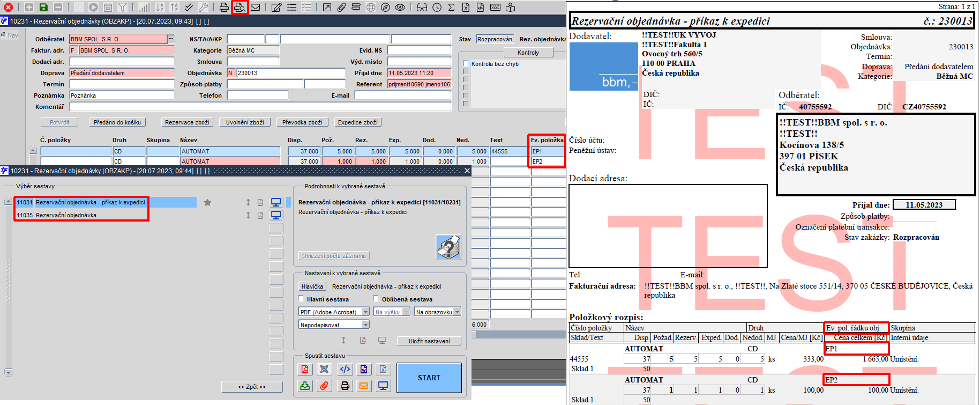Click the blue monitor icon under Spustit sestavu
This screenshot has width=980, height=405.
(x=383, y=386)
